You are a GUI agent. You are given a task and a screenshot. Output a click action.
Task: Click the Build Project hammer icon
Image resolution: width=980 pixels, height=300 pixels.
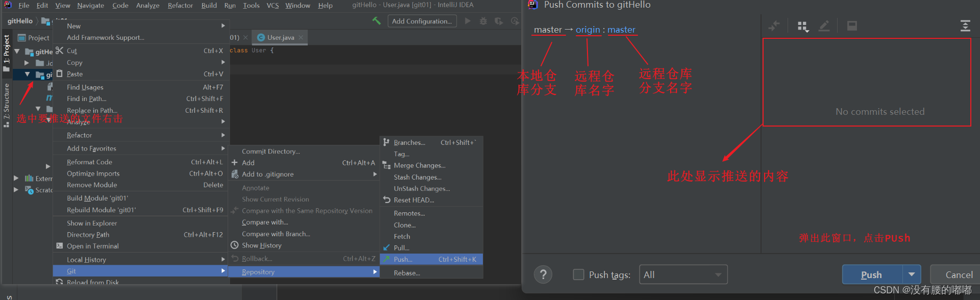coord(377,21)
